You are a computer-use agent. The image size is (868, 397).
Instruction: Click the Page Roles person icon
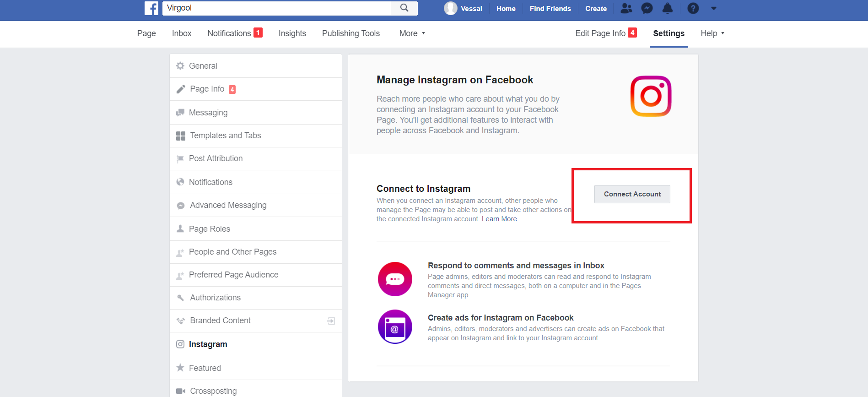pyautogui.click(x=180, y=228)
